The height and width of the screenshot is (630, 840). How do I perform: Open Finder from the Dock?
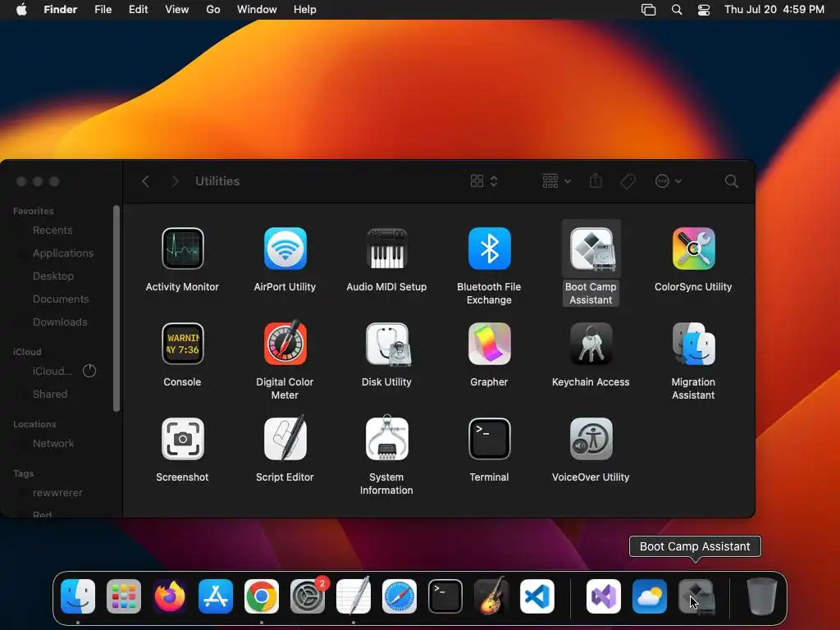point(78,596)
